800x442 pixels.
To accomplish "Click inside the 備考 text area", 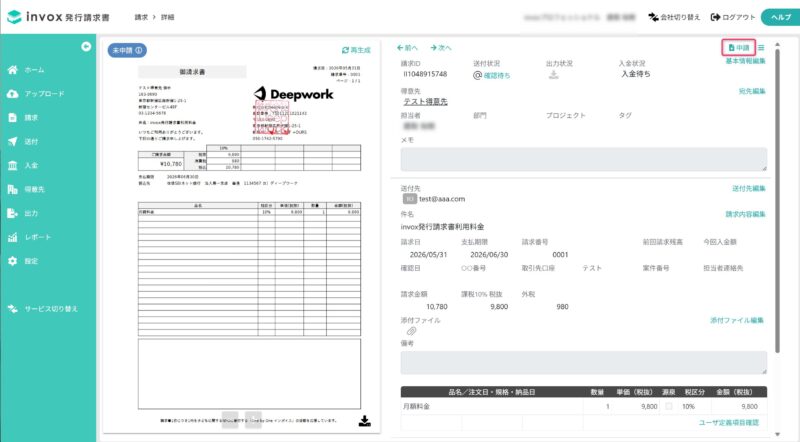I will click(583, 362).
